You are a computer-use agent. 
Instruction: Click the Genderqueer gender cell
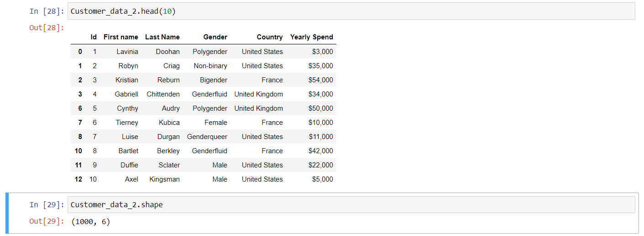(207, 137)
